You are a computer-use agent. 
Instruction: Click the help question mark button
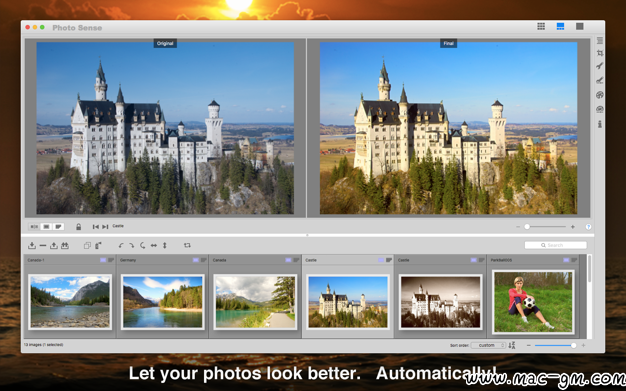point(588,226)
